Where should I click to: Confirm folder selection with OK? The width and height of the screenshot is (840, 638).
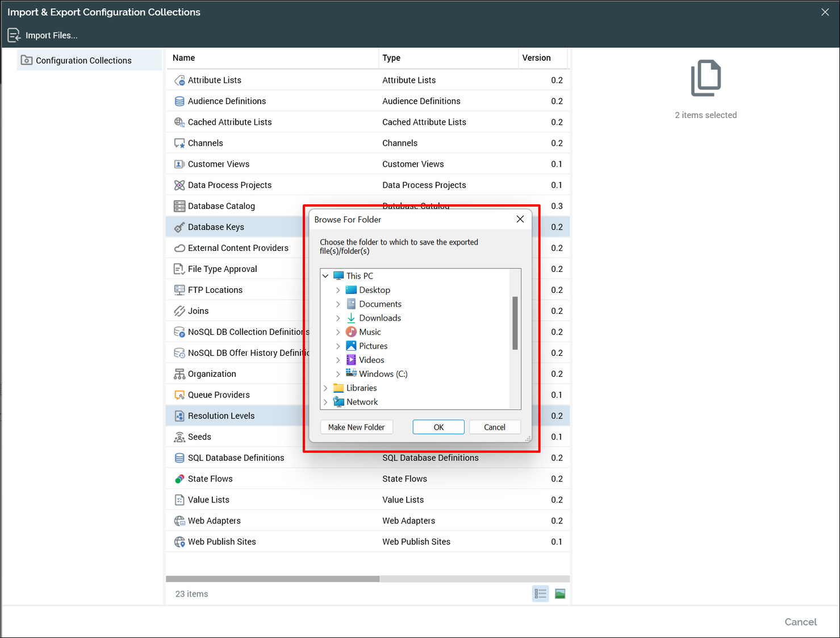438,427
